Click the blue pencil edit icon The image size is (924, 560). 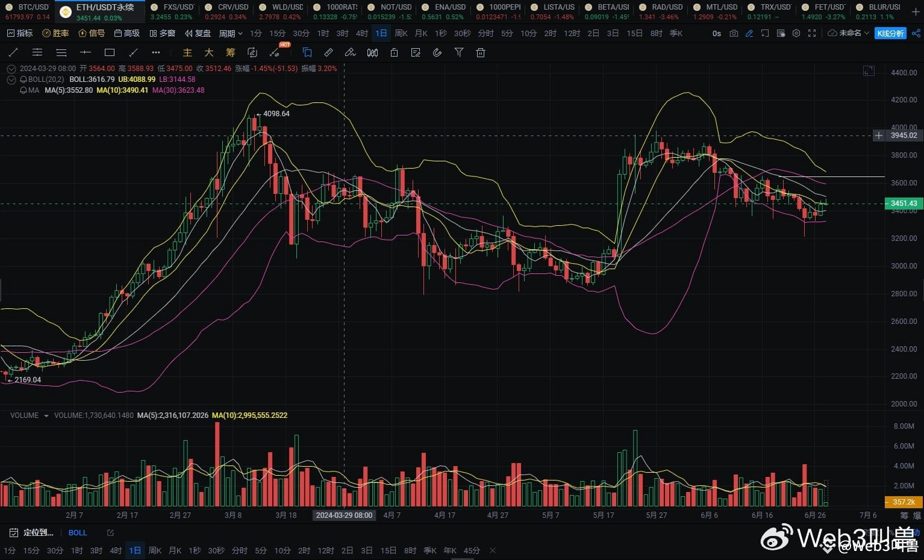pyautogui.click(x=749, y=34)
